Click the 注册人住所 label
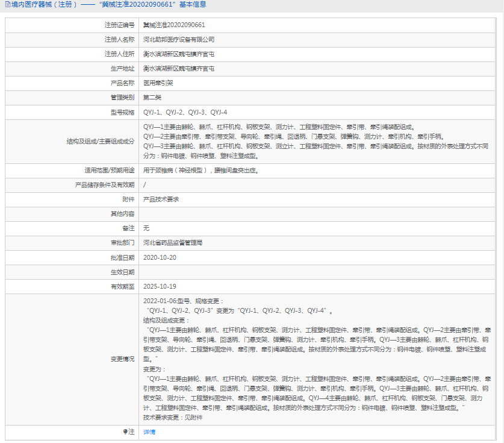The image size is (504, 443). 119,54
